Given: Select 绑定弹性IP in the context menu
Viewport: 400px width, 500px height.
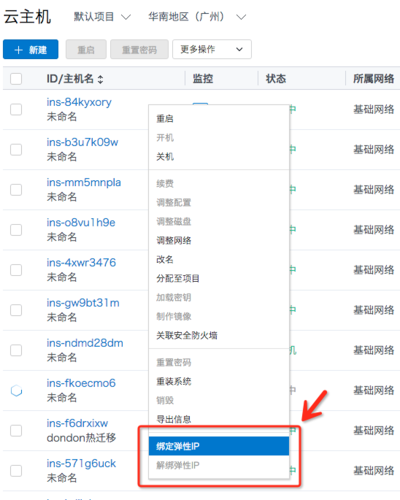Looking at the screenshot, I should point(219,446).
